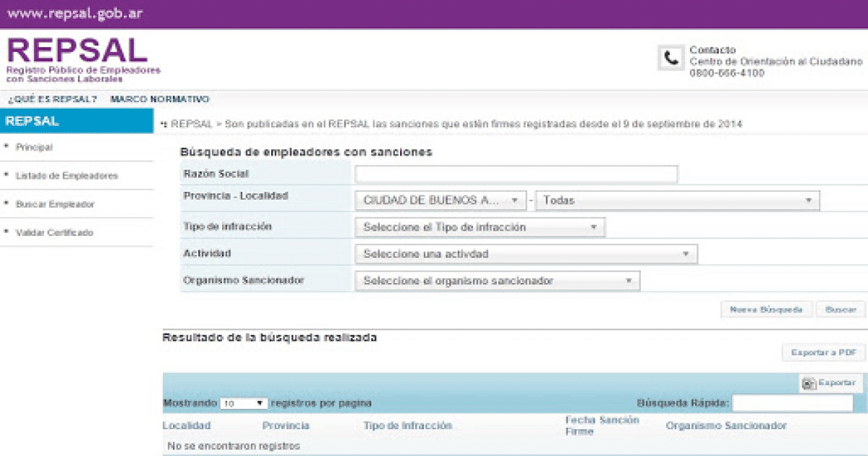Click the Buscar button
Image resolution: width=868 pixels, height=456 pixels.
pyautogui.click(x=841, y=309)
